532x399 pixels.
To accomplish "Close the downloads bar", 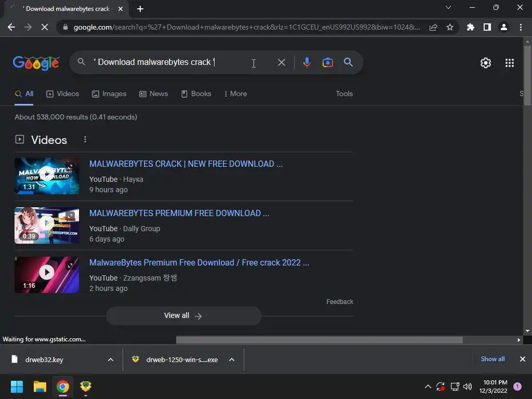I will pyautogui.click(x=523, y=359).
